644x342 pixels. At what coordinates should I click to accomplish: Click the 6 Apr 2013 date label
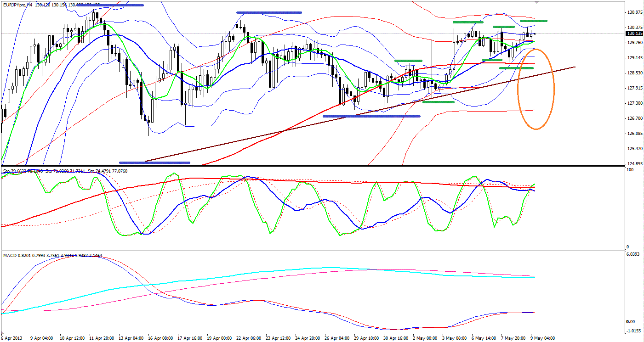[x=13, y=338]
